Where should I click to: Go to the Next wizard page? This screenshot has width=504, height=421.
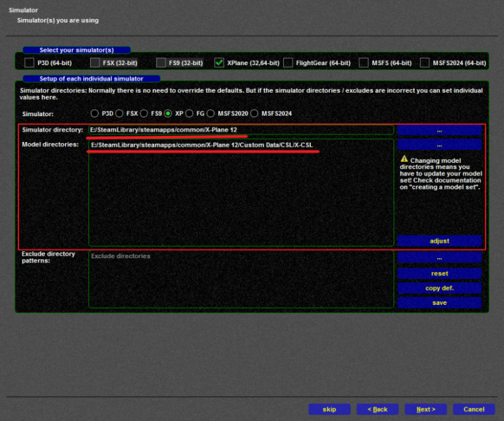pyautogui.click(x=425, y=409)
